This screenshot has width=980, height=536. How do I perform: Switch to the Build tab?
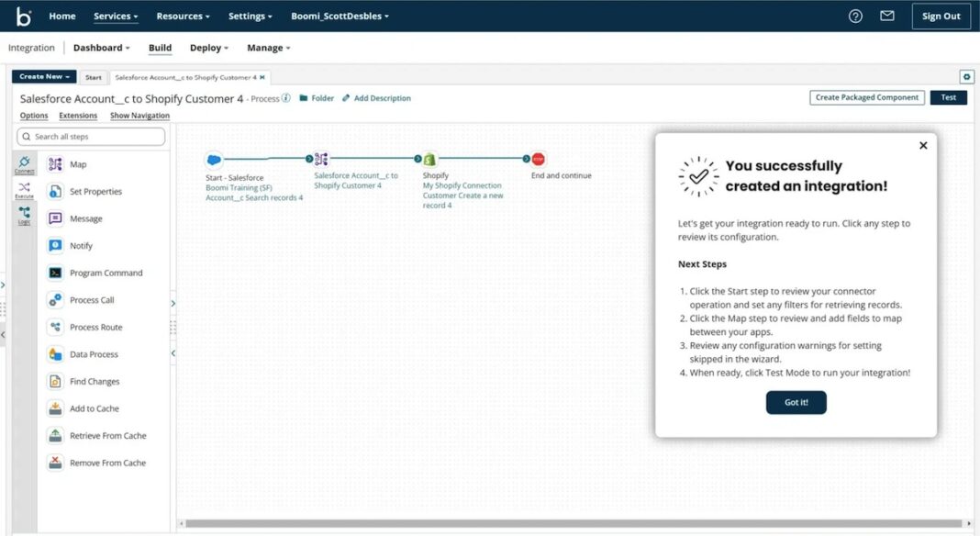pyautogui.click(x=160, y=47)
